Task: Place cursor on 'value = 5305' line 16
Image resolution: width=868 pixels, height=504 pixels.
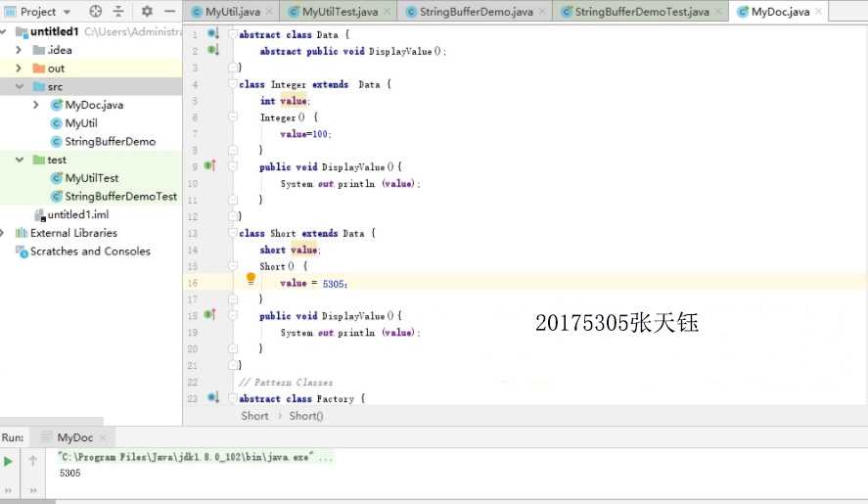Action: 314,283
